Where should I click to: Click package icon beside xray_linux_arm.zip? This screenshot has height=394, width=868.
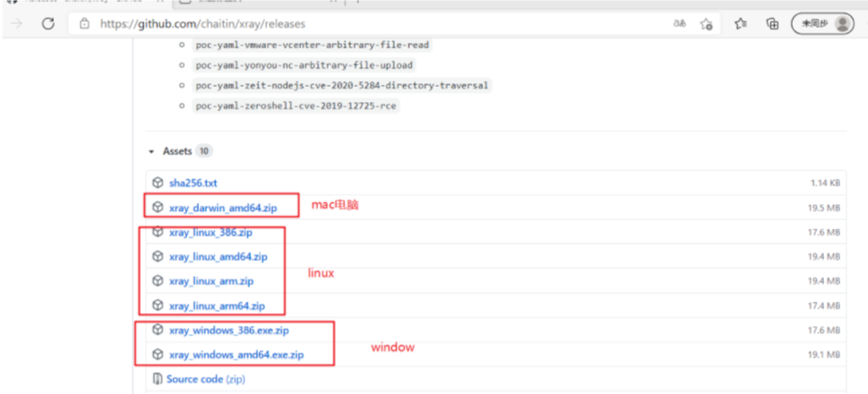[158, 281]
